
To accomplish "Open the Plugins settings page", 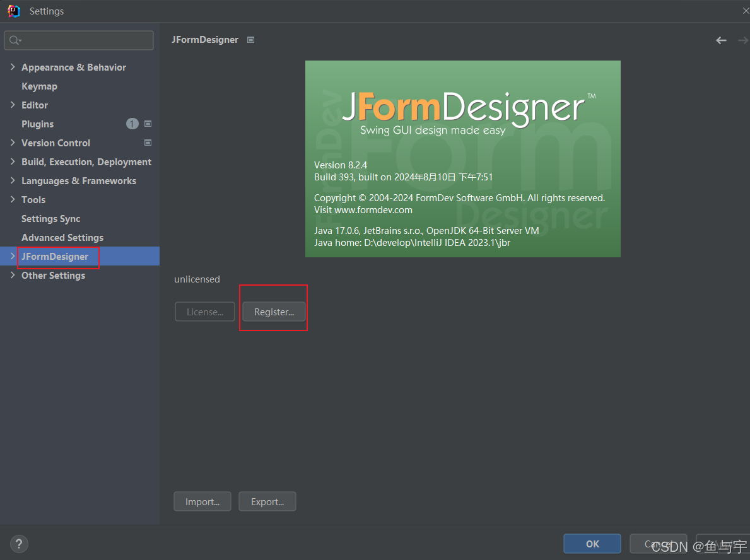I will coord(37,124).
